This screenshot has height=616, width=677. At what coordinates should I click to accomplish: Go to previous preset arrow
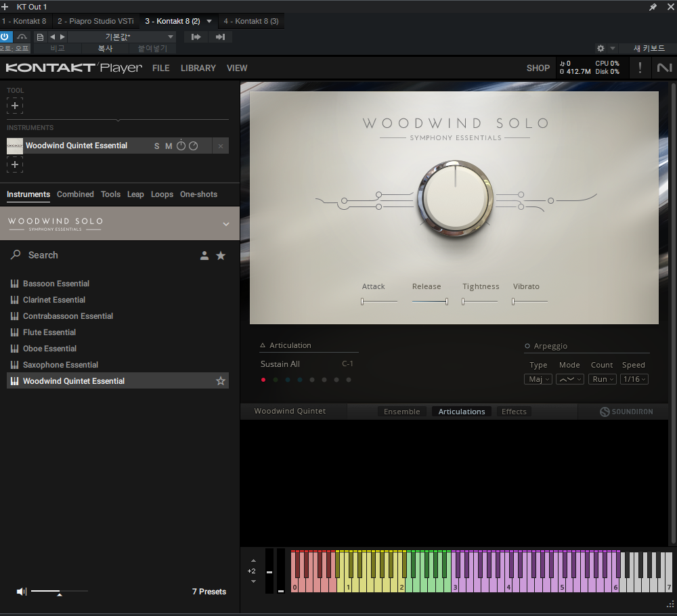53,37
